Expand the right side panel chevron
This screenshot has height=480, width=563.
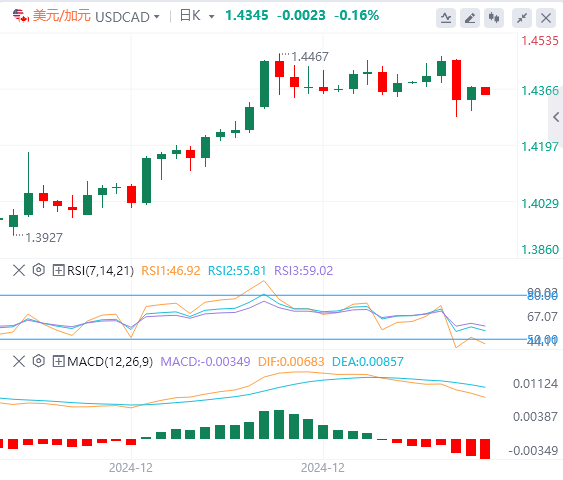(x=556, y=117)
